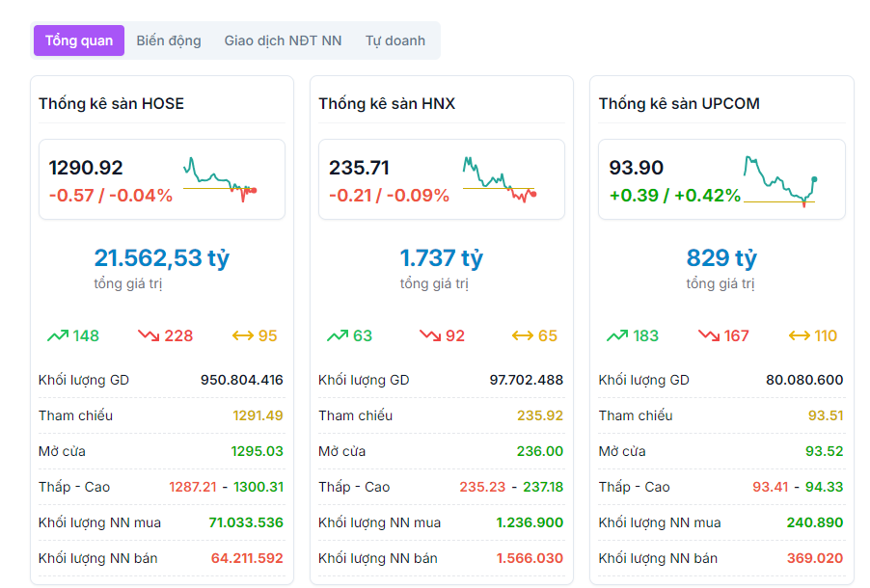Click the Thống kê sàn UPCOM heading

[x=679, y=103]
